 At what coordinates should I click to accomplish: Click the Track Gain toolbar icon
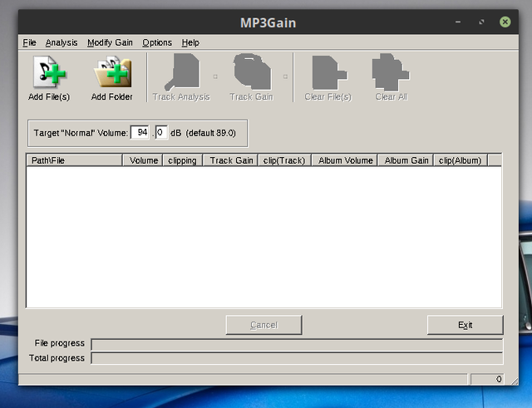[252, 71]
